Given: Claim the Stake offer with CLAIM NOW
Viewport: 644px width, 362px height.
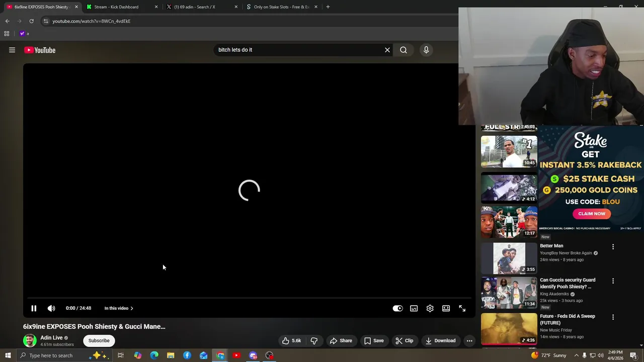Looking at the screenshot, I should (x=592, y=214).
